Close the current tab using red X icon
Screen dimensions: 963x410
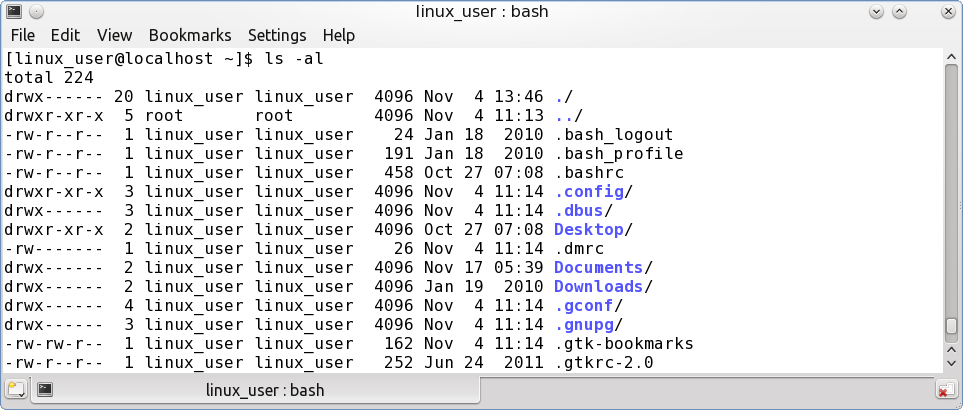[946, 390]
